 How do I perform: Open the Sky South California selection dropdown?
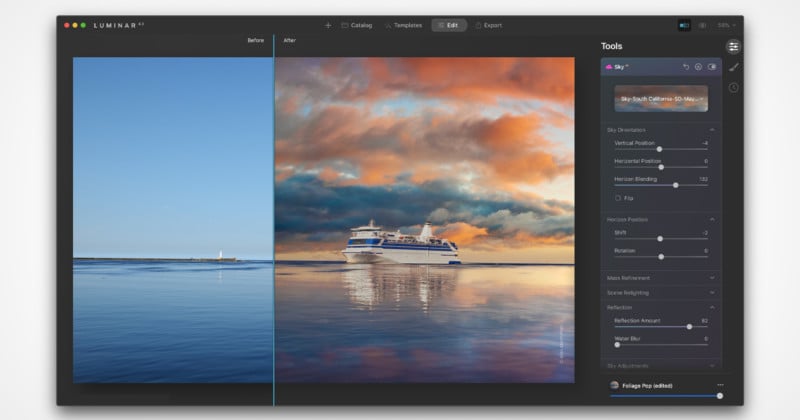click(660, 99)
